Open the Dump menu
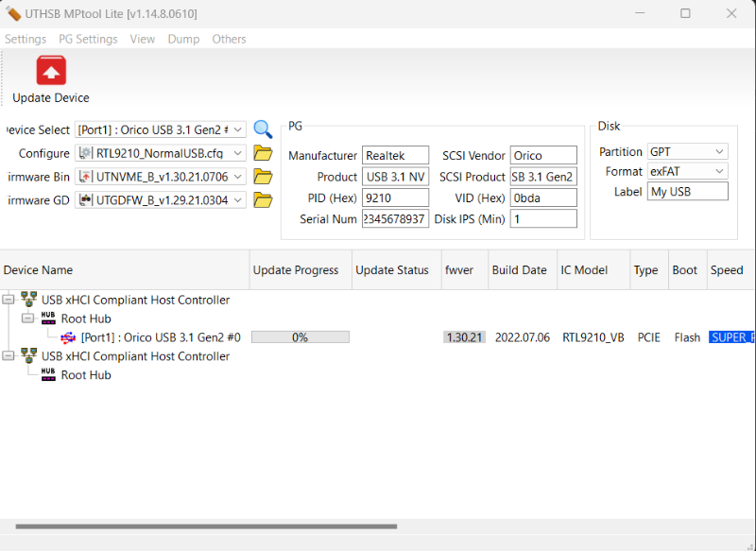The height and width of the screenshot is (551, 756). tap(183, 39)
